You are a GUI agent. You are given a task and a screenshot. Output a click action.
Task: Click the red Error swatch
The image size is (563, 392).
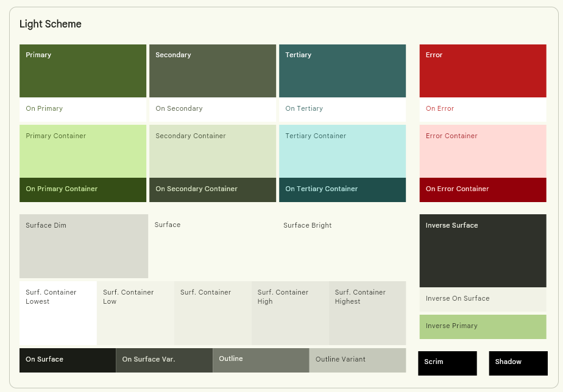pyautogui.click(x=483, y=71)
